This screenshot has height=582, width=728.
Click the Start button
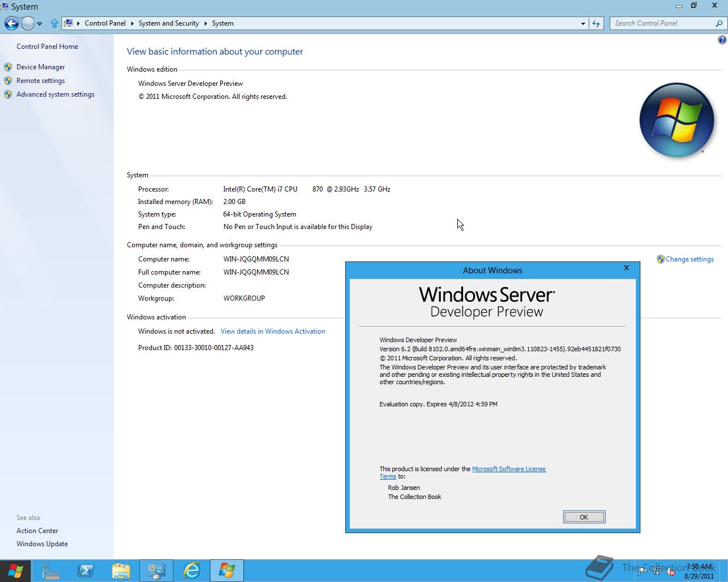click(x=15, y=571)
